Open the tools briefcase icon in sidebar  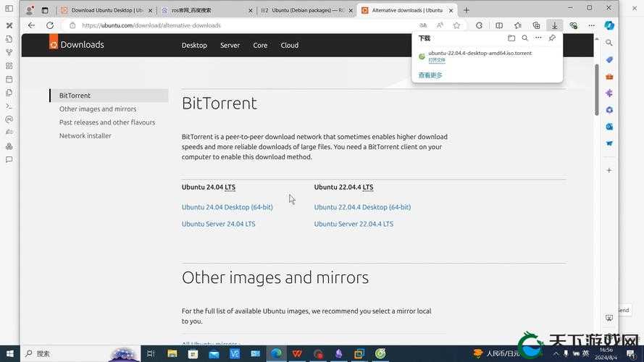[609, 77]
